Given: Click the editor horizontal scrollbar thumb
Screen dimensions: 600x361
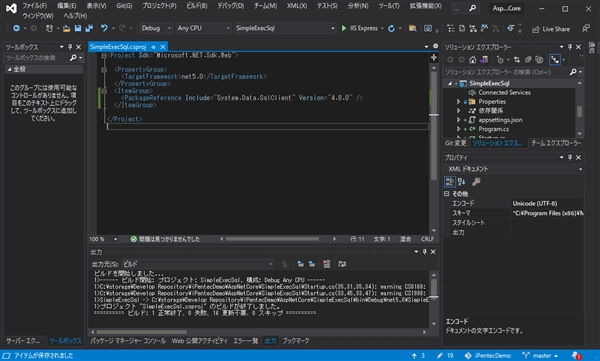Looking at the screenshot, I should [272, 239].
